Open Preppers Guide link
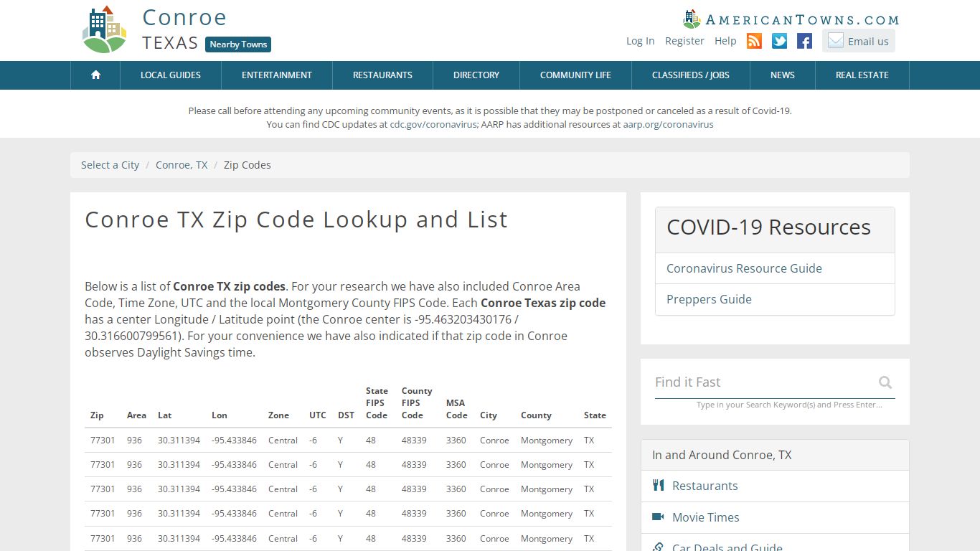 [709, 299]
